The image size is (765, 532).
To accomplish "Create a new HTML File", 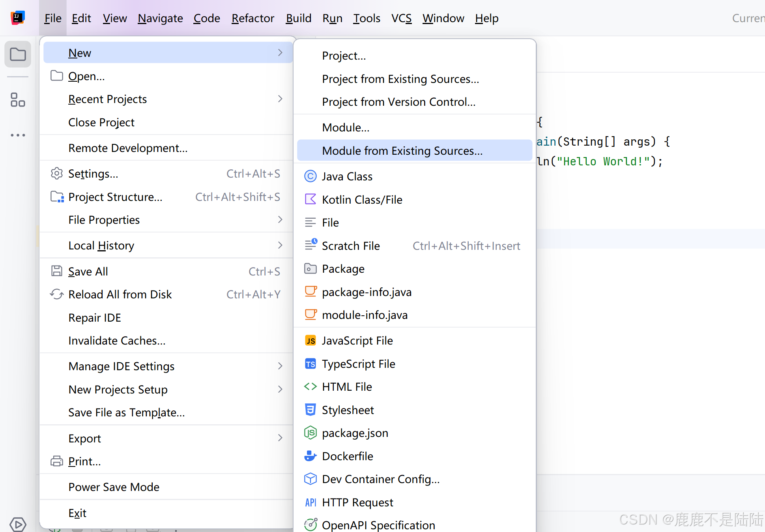I will pyautogui.click(x=347, y=387).
